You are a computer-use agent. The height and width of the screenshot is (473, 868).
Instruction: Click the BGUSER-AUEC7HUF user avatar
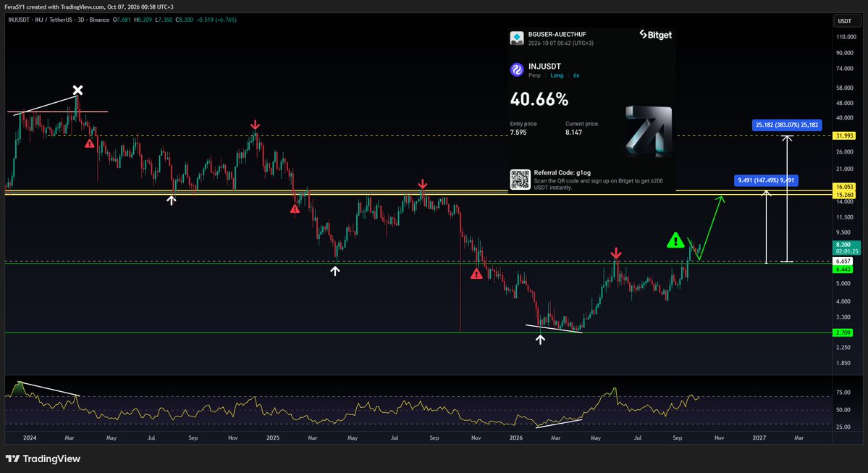516,38
